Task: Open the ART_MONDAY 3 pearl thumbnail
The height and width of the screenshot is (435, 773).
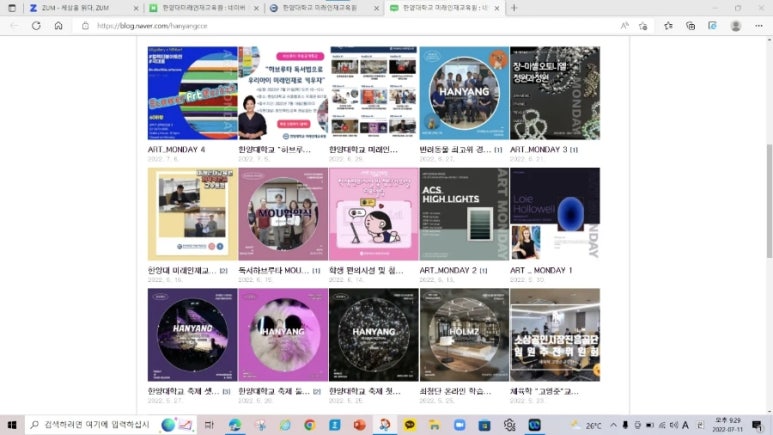Action: tap(555, 93)
